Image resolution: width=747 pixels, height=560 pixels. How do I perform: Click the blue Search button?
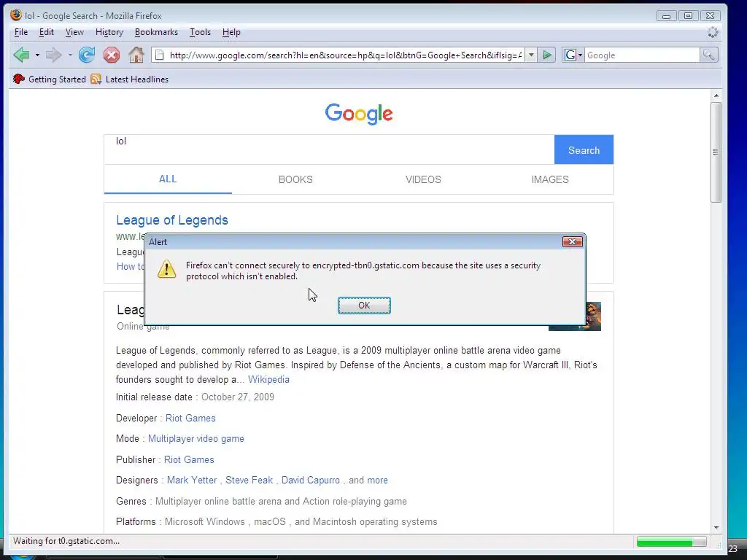tap(584, 150)
